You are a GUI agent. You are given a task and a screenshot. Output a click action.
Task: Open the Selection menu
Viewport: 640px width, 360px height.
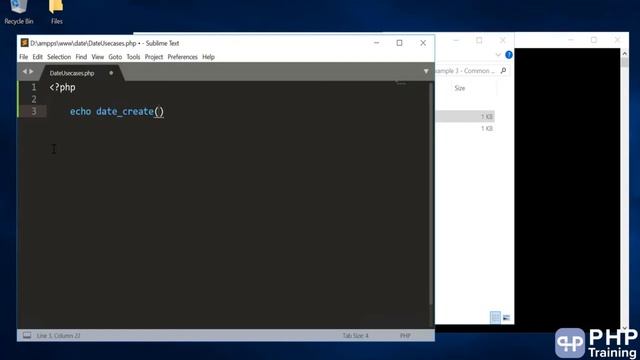pos(59,57)
